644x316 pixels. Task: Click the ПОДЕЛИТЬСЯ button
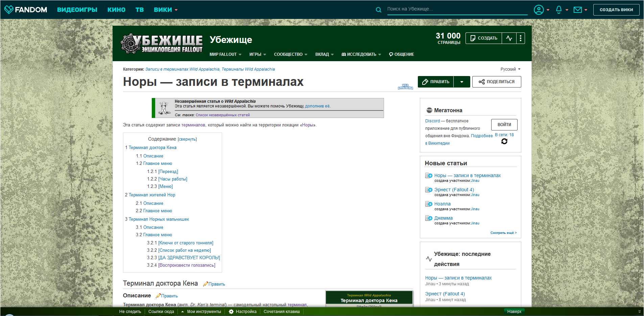click(497, 82)
